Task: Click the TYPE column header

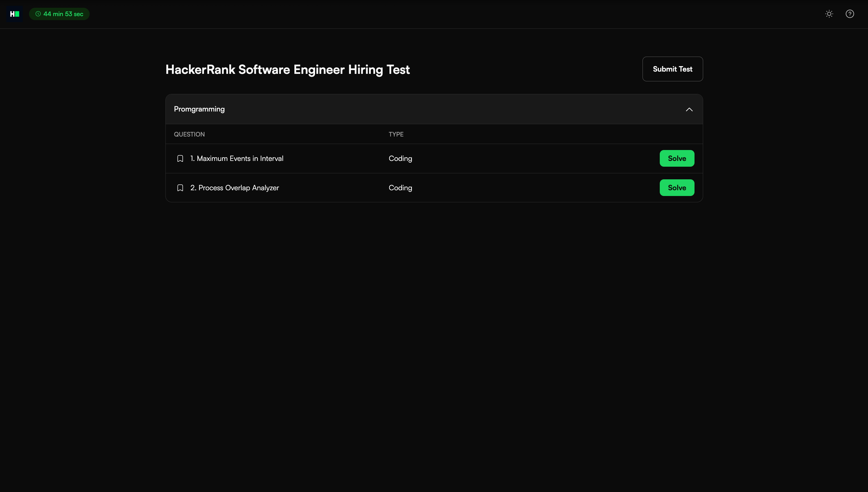Action: (x=396, y=134)
